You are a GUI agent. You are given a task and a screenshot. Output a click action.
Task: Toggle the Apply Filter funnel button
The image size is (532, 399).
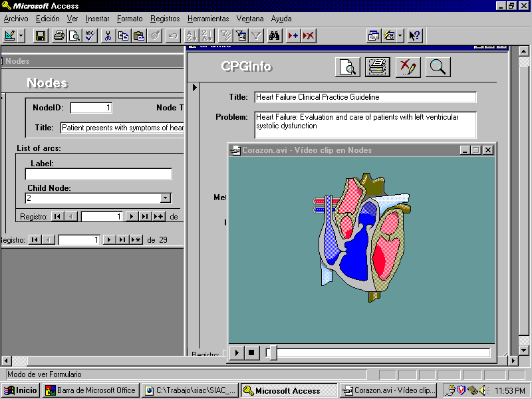pos(256,36)
